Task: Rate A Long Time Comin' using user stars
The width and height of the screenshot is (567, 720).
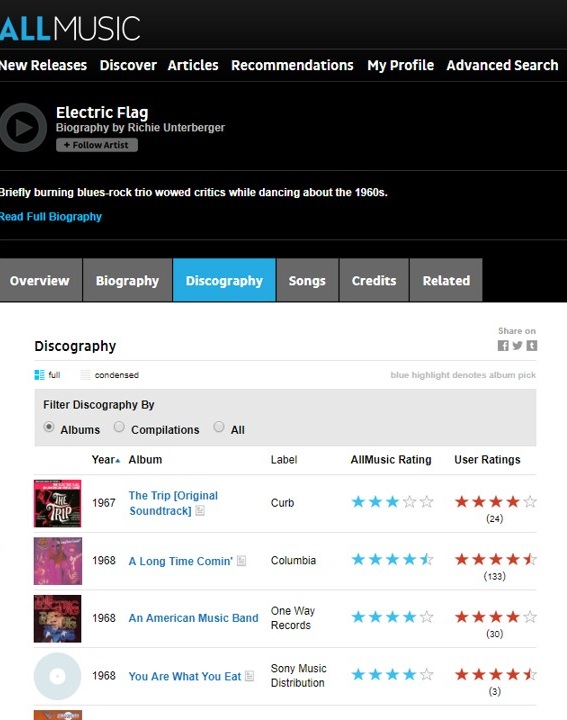Action: (x=495, y=559)
